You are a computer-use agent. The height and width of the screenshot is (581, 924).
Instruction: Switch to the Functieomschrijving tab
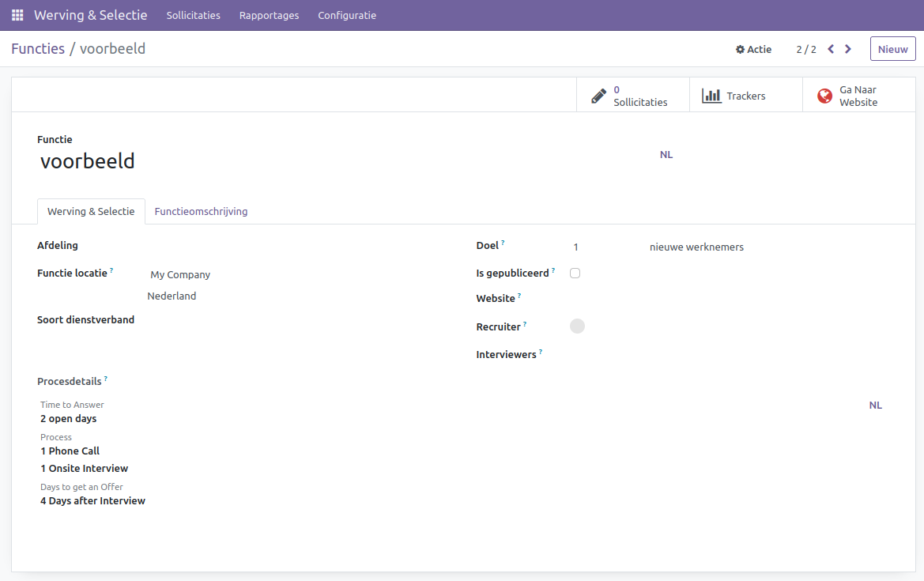(201, 211)
